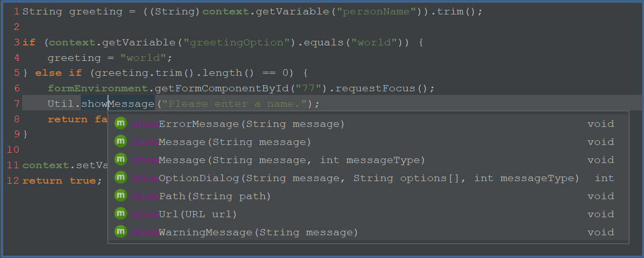The height and width of the screenshot is (258, 644).
Task: Click method icon beside showErrorMessage
Action: [x=121, y=123]
